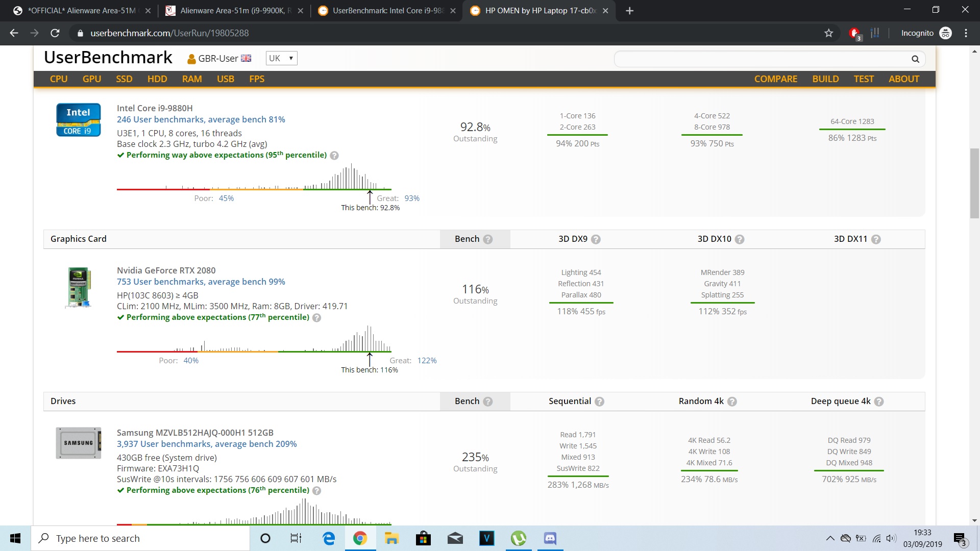Open File Explorer from the taskbar
Screen dimensions: 980x551
391,538
